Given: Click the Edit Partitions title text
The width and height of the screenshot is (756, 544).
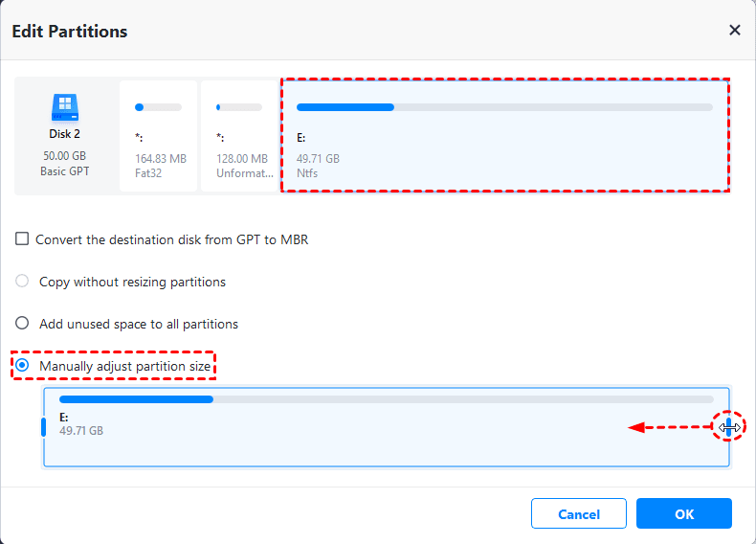Looking at the screenshot, I should click(69, 32).
